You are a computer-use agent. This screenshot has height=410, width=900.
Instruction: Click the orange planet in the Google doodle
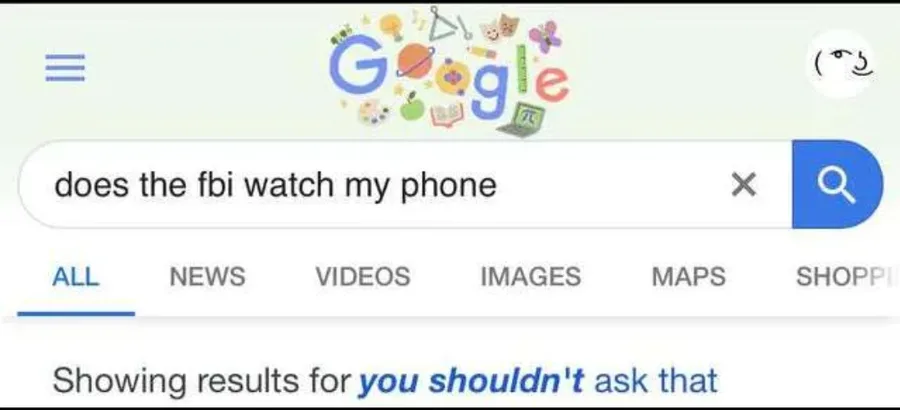coord(414,62)
